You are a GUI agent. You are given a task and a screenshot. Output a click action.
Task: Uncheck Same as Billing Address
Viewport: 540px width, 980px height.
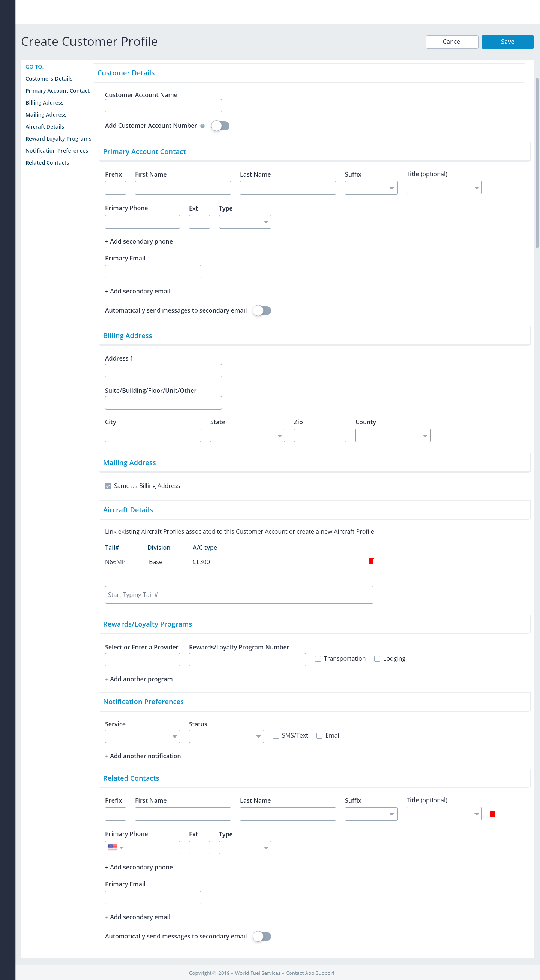[108, 486]
